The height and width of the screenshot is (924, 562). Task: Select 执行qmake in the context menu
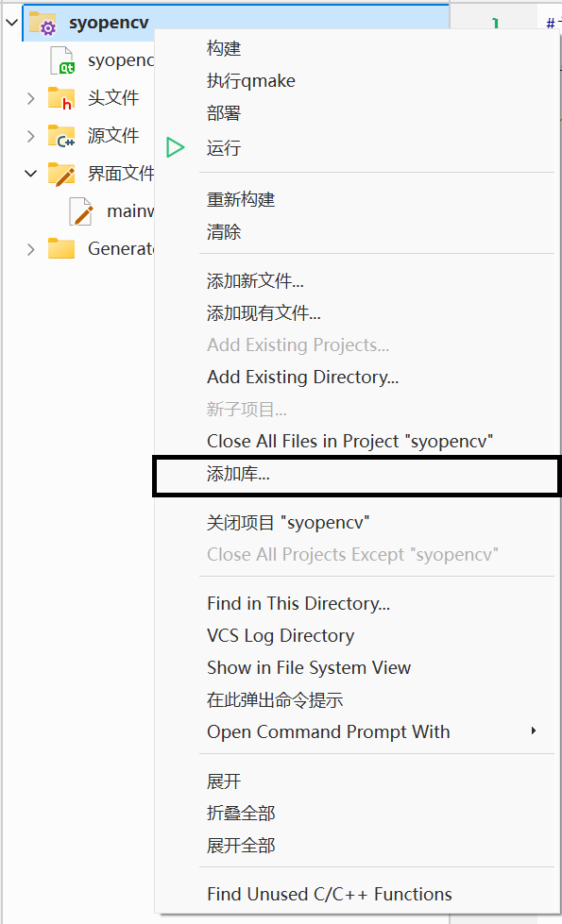tap(250, 81)
